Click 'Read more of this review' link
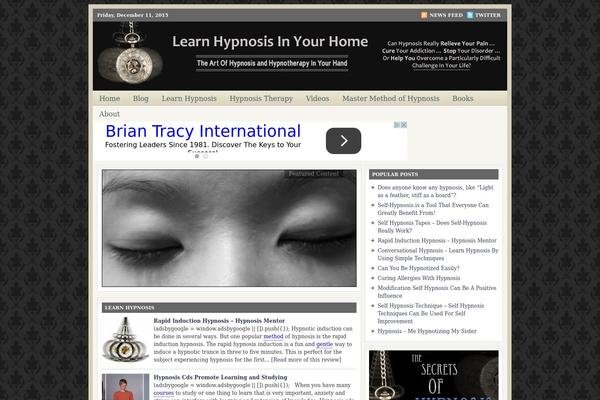The width and height of the screenshot is (600, 400). click(306, 360)
